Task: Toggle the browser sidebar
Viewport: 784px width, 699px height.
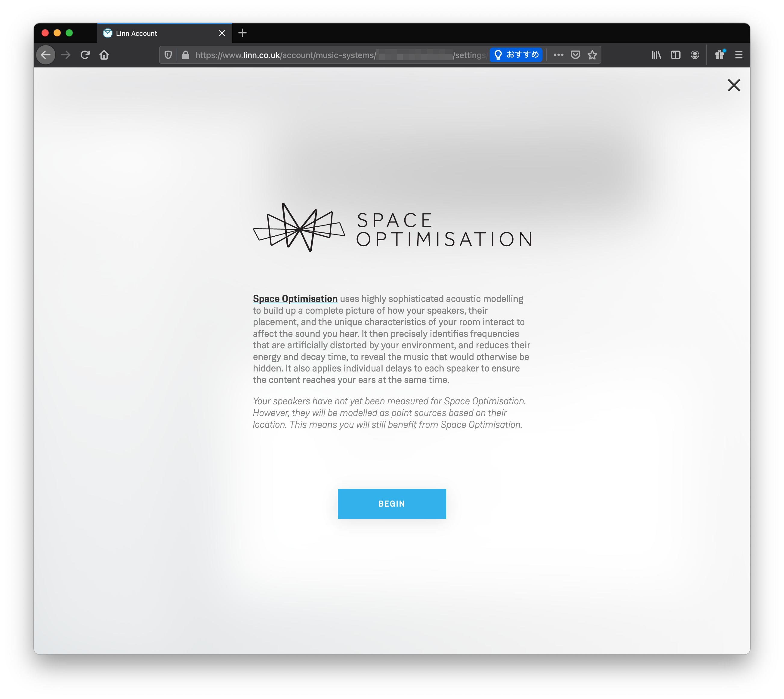Action: click(x=675, y=55)
